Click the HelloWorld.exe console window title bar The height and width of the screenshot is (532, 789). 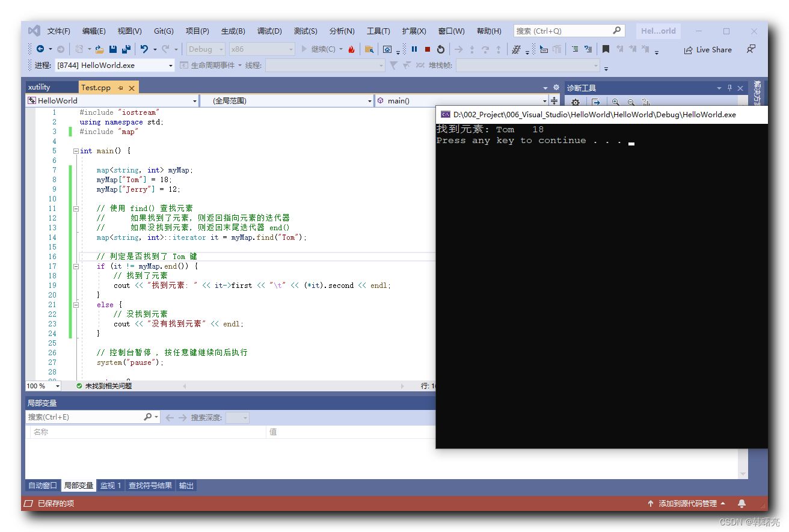pyautogui.click(x=601, y=114)
